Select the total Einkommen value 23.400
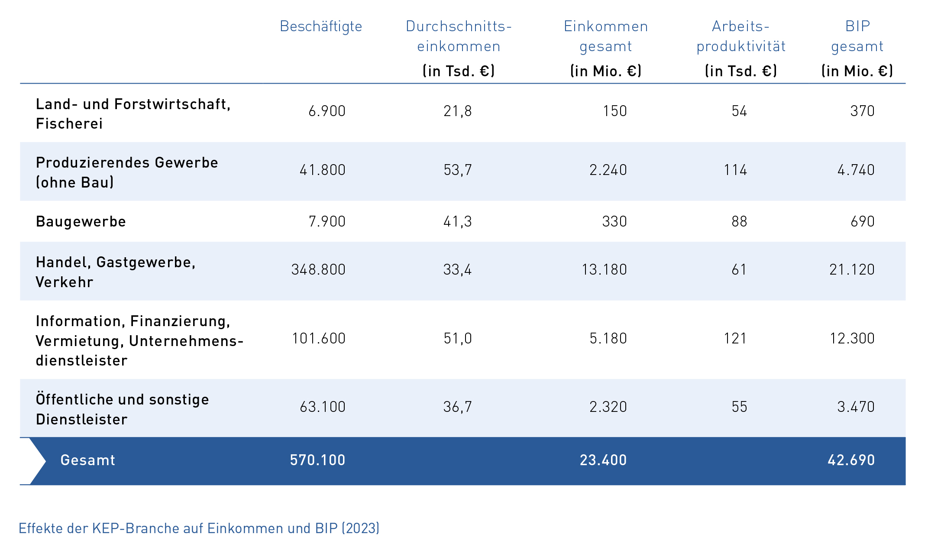The width and height of the screenshot is (928, 560). pyautogui.click(x=603, y=460)
